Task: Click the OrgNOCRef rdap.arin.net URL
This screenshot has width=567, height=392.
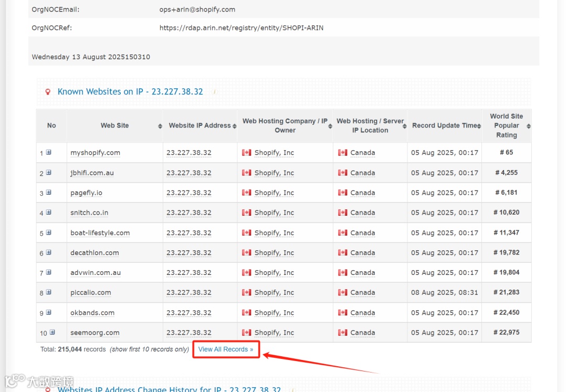Action: 241,28
